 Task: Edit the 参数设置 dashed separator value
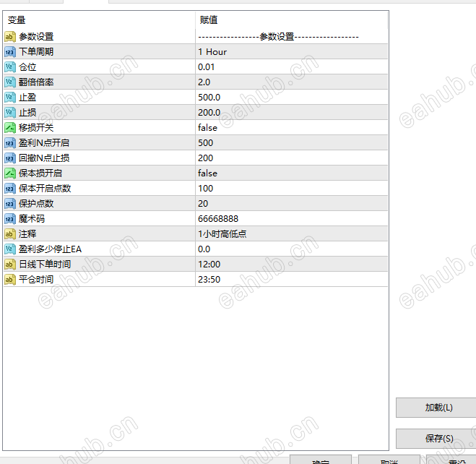pos(291,36)
